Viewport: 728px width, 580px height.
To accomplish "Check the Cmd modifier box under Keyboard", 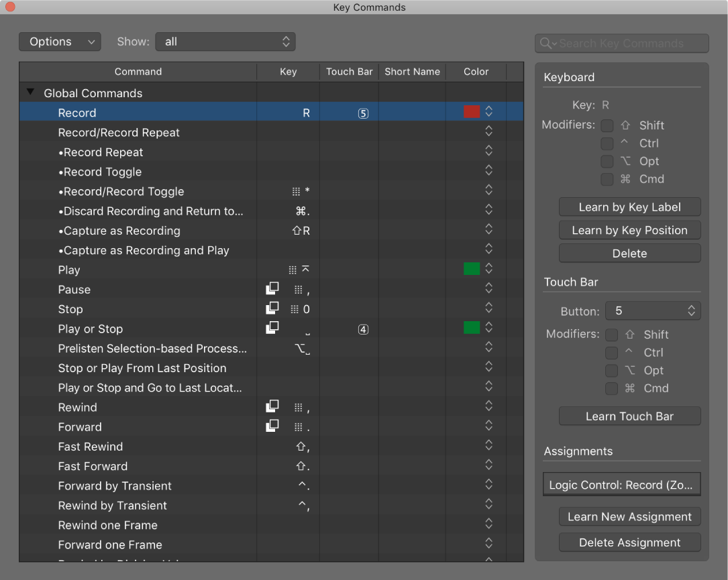I will point(607,179).
